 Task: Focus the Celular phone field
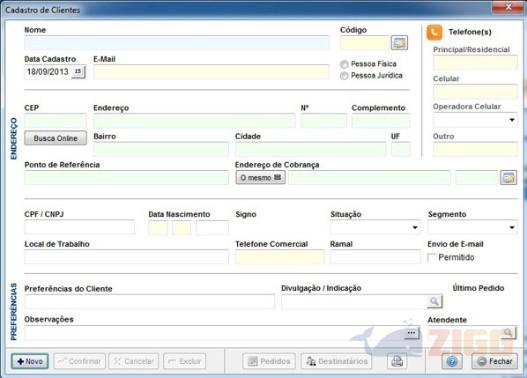(x=475, y=92)
